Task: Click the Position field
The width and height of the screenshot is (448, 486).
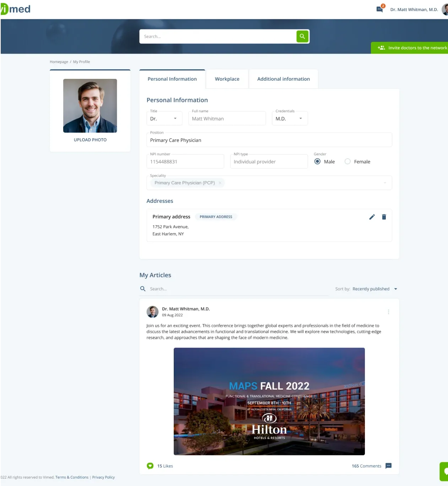Action: pos(269,140)
